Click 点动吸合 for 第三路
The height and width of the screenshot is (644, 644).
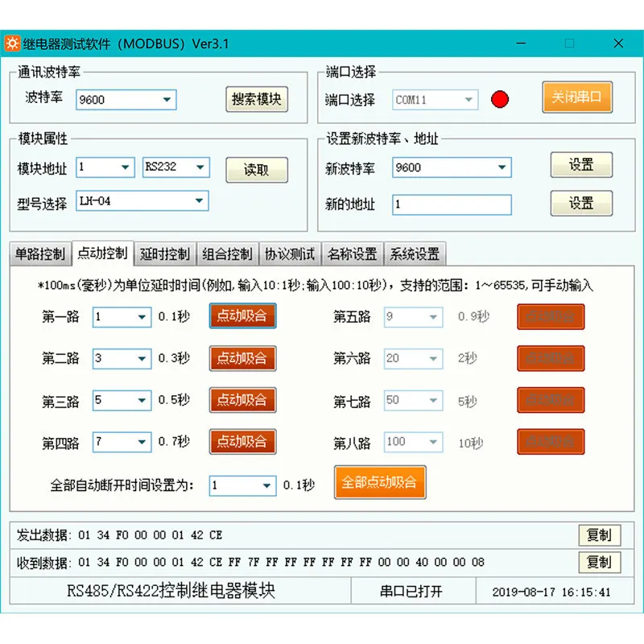coord(243,399)
